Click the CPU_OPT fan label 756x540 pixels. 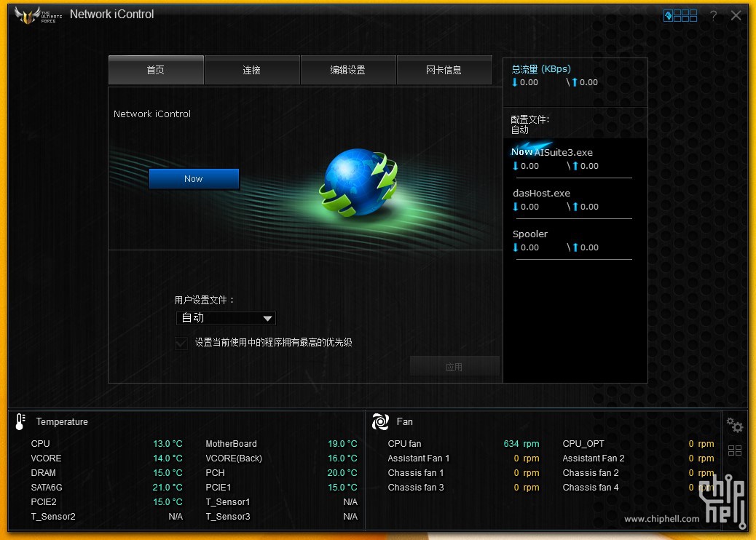[x=583, y=444]
